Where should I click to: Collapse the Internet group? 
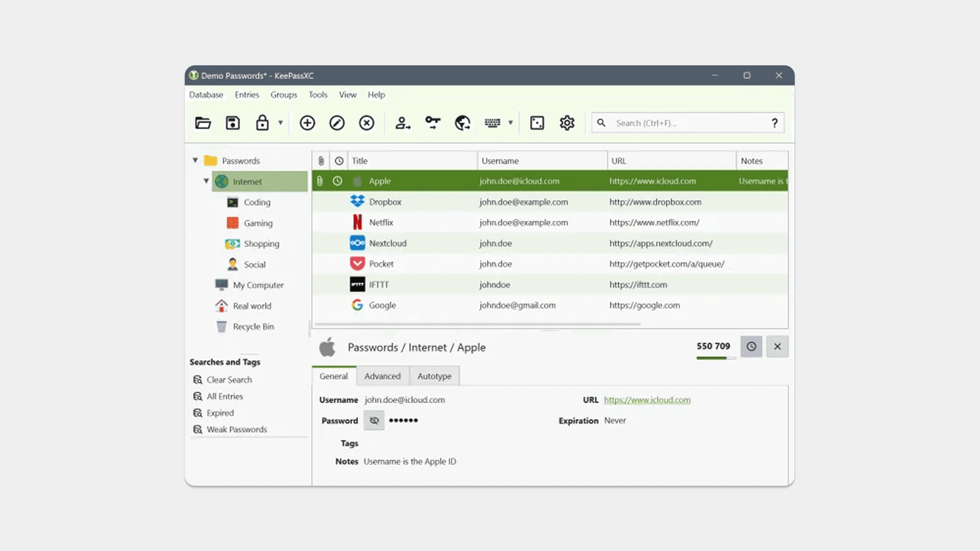point(206,181)
